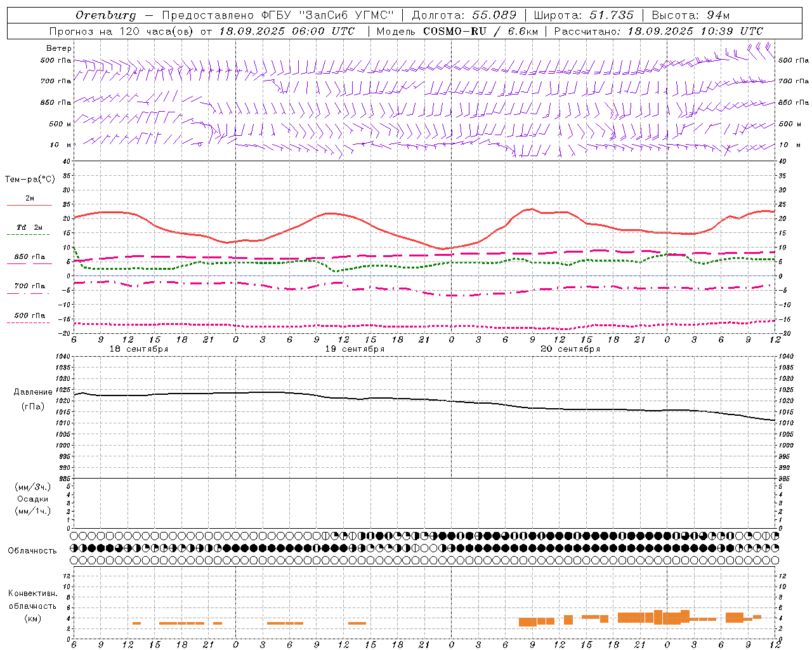Select the provider text ФГБУ "ЗапСиб УГМС"

click(x=328, y=15)
